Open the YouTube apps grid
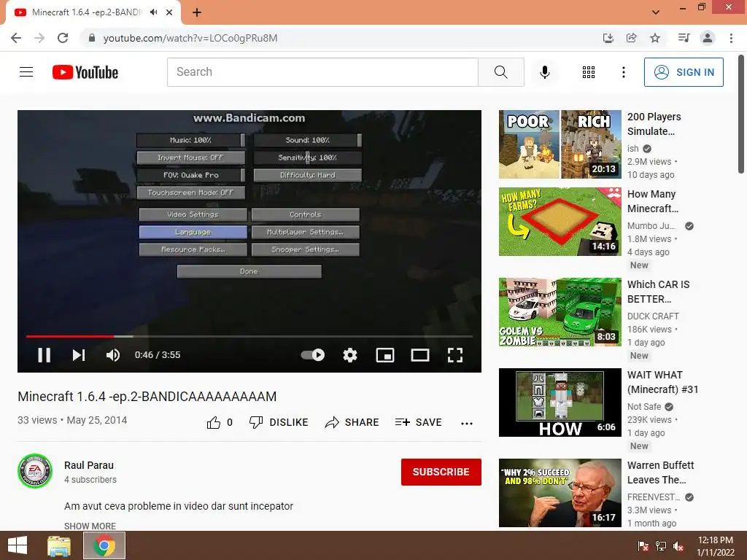Viewport: 747px width, 560px height. [589, 72]
